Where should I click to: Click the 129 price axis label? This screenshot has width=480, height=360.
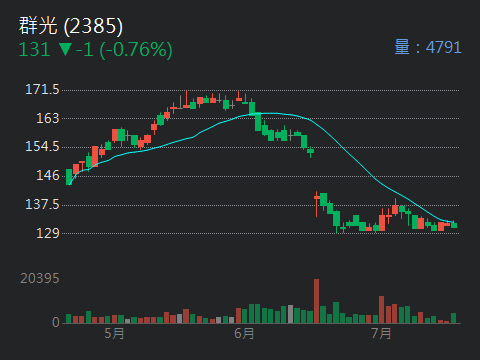(x=48, y=233)
